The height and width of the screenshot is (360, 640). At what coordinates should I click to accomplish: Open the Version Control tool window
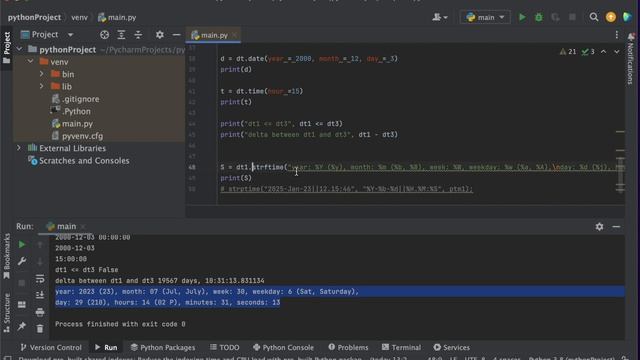[51, 347]
